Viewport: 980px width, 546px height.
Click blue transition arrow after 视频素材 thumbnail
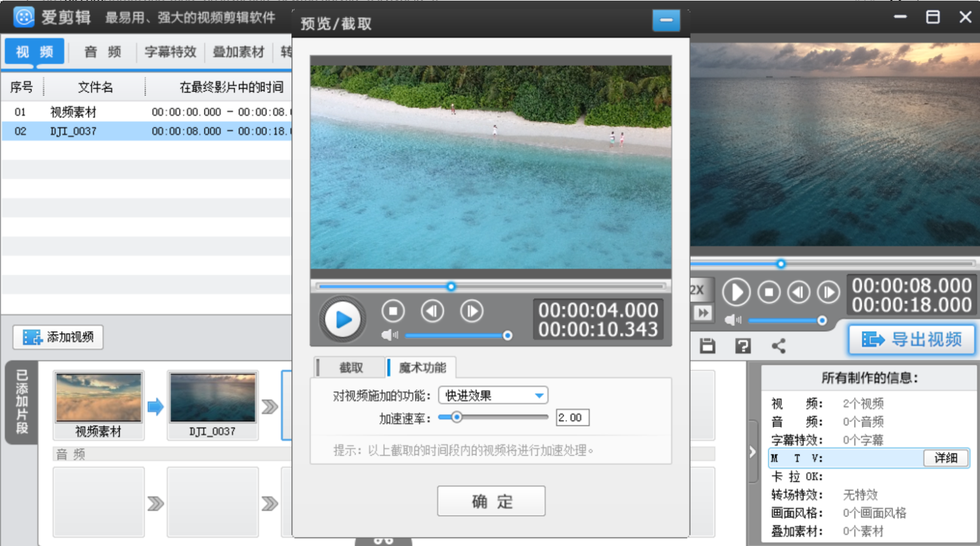click(155, 407)
